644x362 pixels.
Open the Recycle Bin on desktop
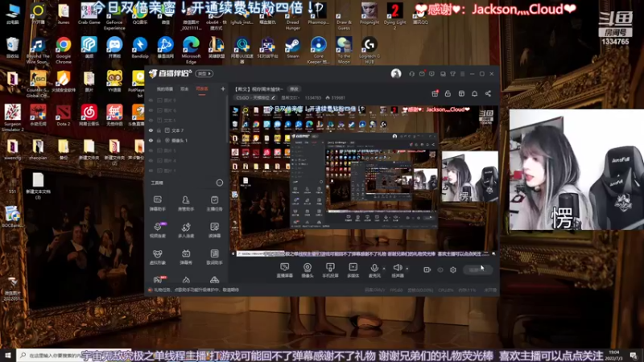(12, 47)
